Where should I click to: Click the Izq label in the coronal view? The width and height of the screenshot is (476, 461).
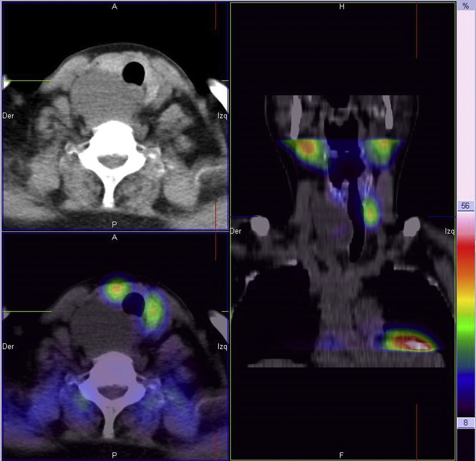[x=449, y=231]
